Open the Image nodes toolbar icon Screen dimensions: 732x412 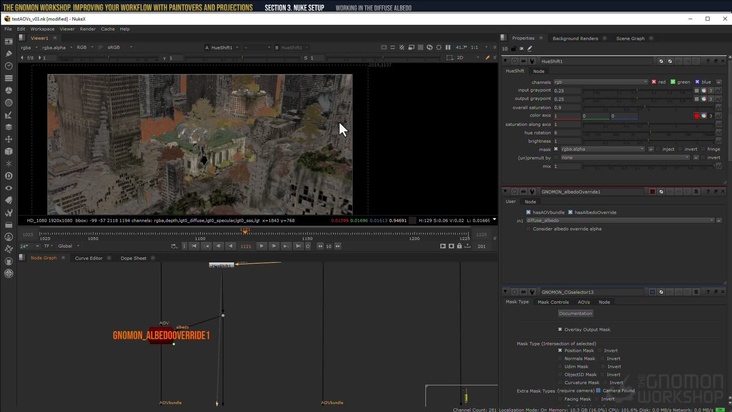8,42
